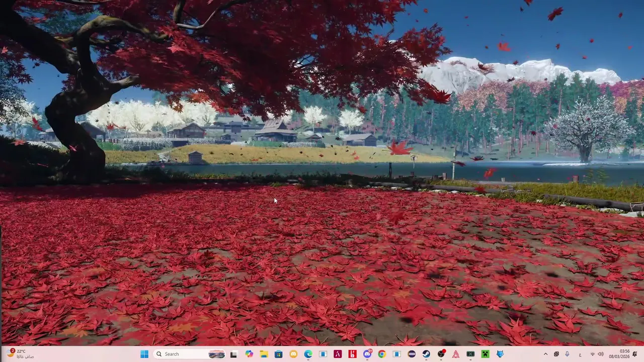Open Task View from the taskbar
Screen dimensions: 644x362
click(x=234, y=354)
